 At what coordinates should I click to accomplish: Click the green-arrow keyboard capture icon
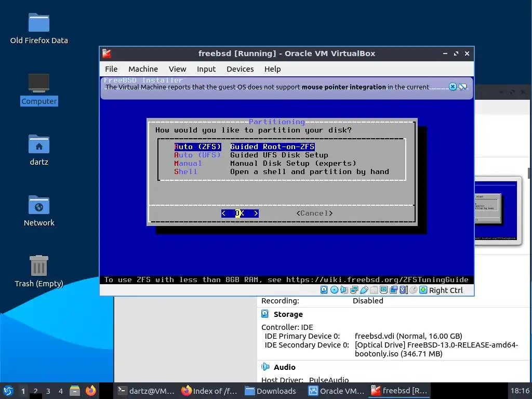pyautogui.click(x=423, y=290)
